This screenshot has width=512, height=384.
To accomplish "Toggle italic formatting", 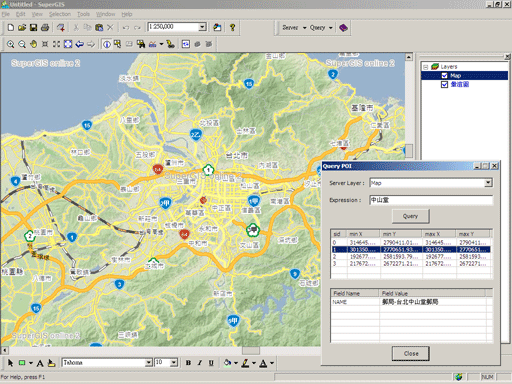I will click(200, 363).
